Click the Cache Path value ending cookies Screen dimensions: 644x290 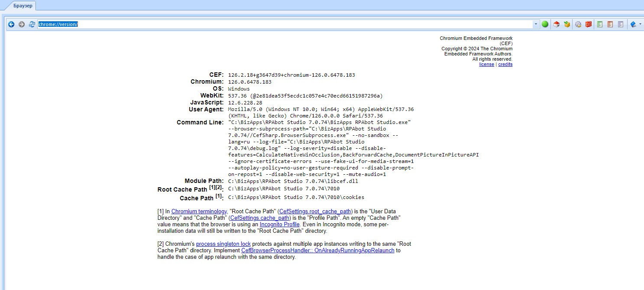tap(296, 197)
